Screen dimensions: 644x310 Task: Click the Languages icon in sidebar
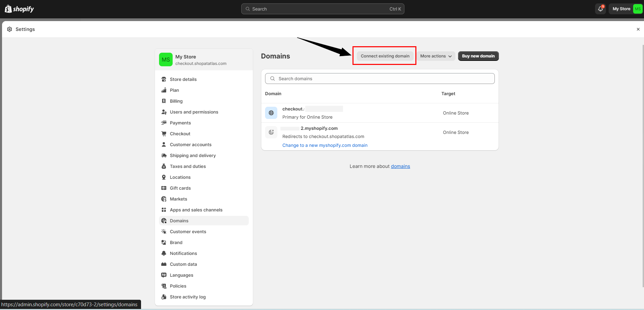coord(164,275)
